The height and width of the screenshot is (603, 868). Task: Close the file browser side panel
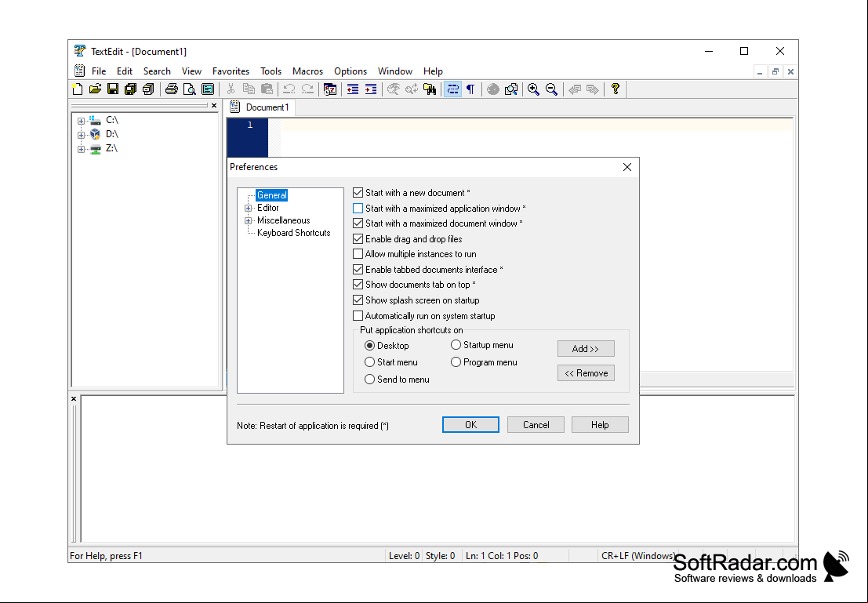214,105
